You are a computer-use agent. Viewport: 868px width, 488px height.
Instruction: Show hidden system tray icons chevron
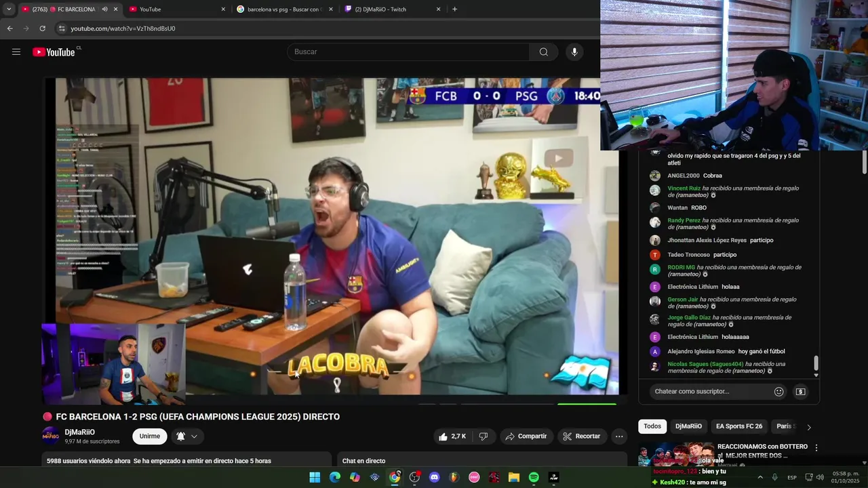759,477
